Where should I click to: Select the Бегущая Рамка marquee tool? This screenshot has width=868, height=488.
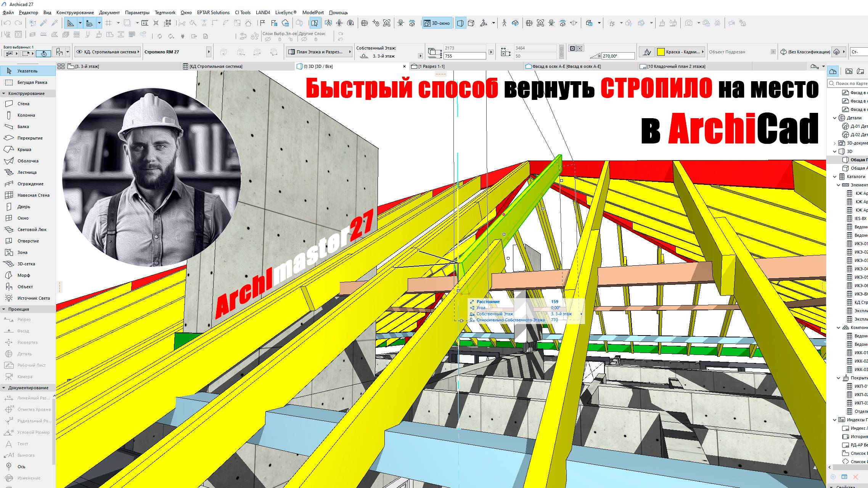[32, 82]
